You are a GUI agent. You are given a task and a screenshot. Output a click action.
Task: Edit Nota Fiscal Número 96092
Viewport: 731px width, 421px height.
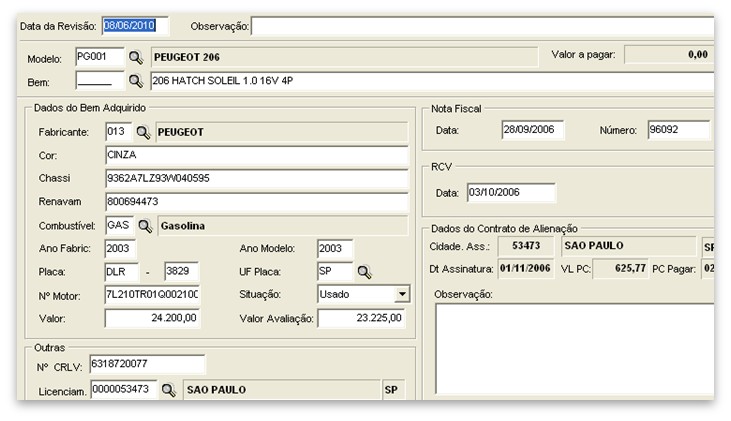coord(679,130)
